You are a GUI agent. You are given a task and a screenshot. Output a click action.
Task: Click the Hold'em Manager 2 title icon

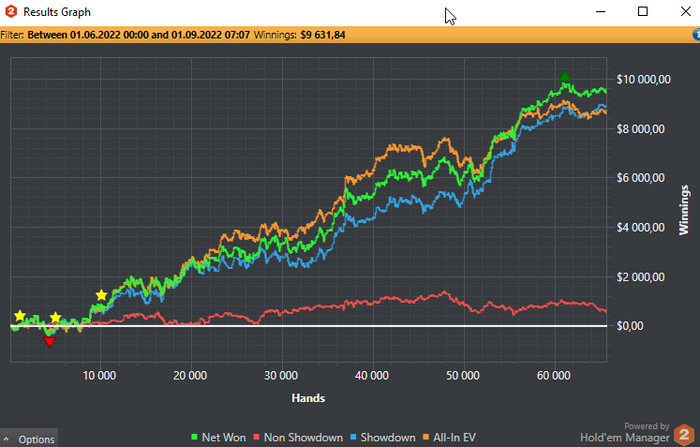11,12
